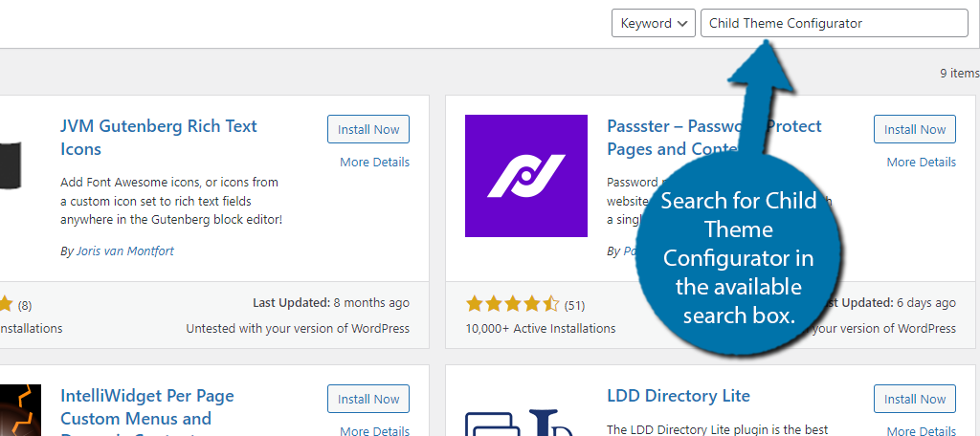Click 'Untested with your version of WordPress' under JVM Gutenberg
980x436 pixels.
point(298,329)
